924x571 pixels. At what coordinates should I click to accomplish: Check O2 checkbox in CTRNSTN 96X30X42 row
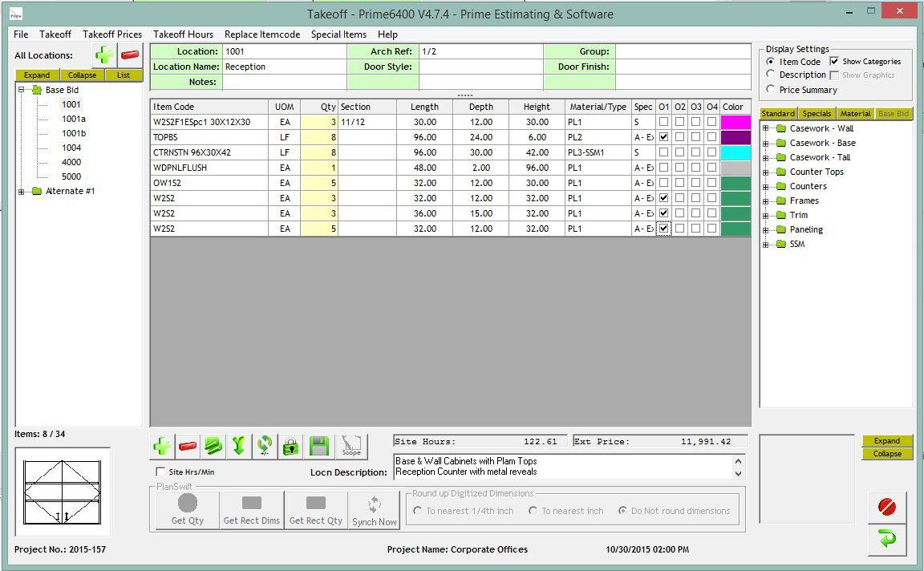point(679,152)
